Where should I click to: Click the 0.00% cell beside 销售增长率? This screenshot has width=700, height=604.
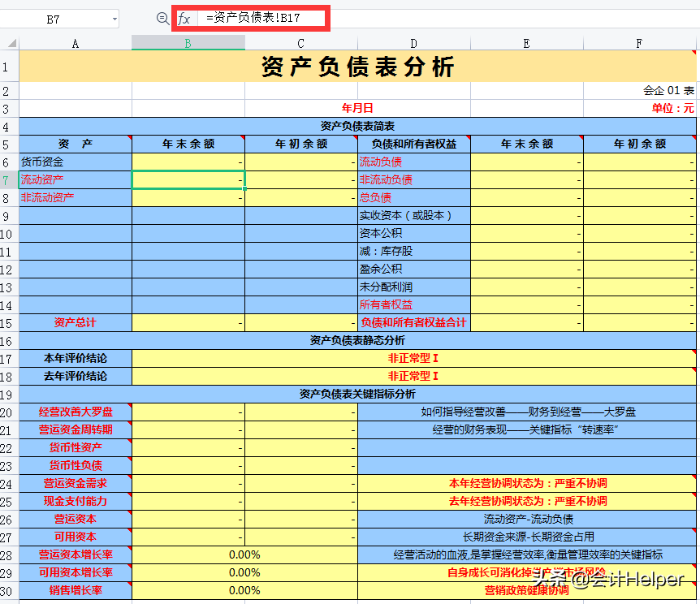coord(244,590)
